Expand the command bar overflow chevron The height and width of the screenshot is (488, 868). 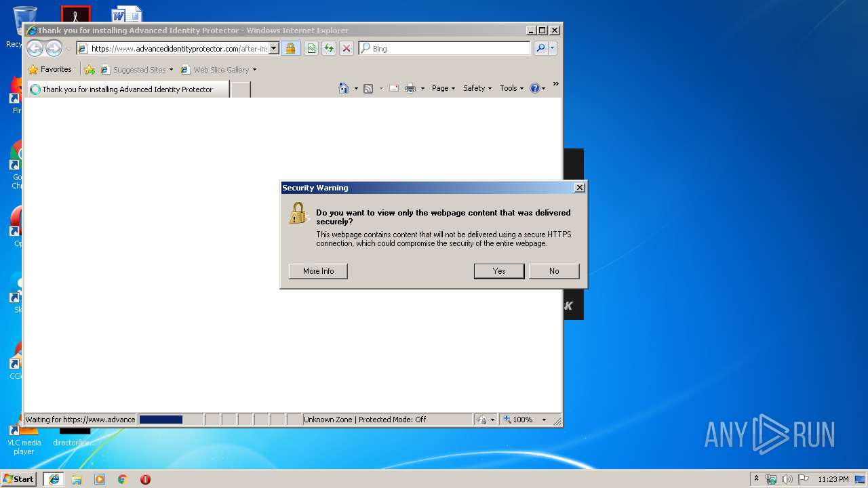(x=556, y=85)
